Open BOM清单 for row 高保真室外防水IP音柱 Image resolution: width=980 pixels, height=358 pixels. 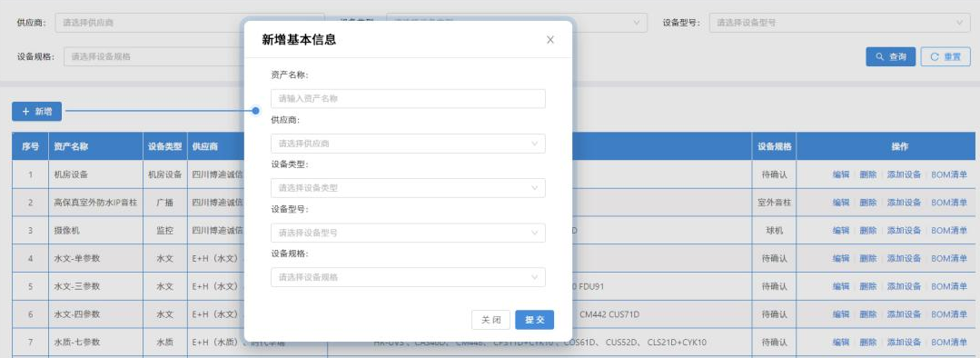[x=949, y=203]
